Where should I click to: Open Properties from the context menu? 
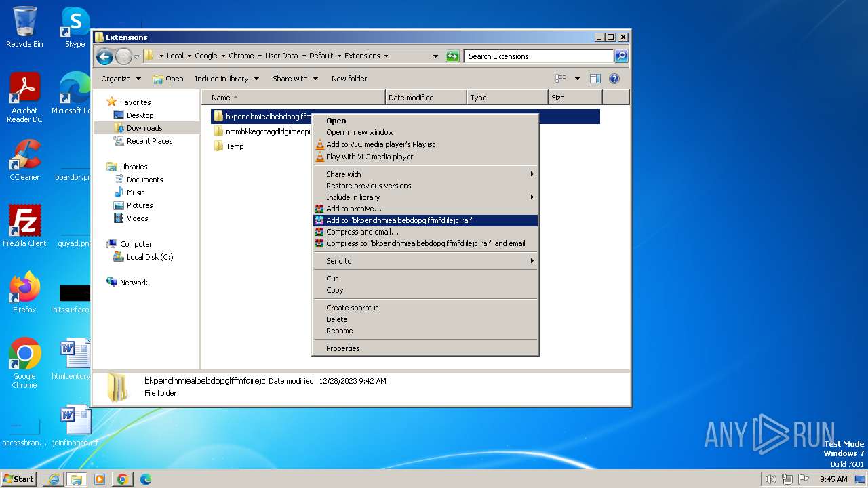pos(425,348)
